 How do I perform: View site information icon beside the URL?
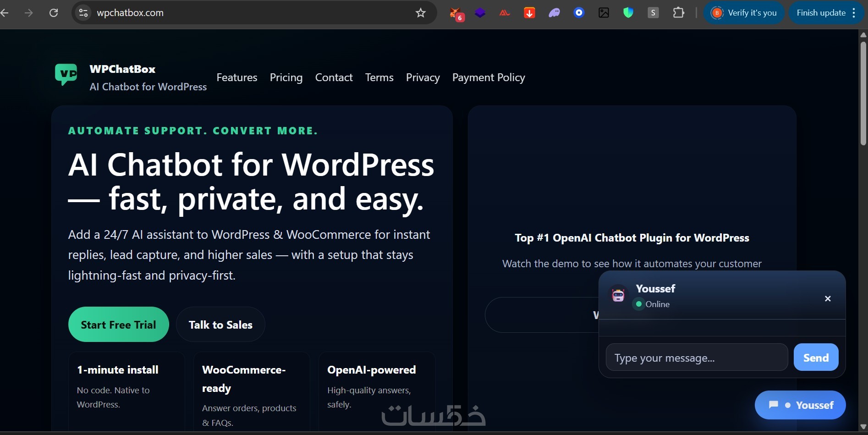83,13
